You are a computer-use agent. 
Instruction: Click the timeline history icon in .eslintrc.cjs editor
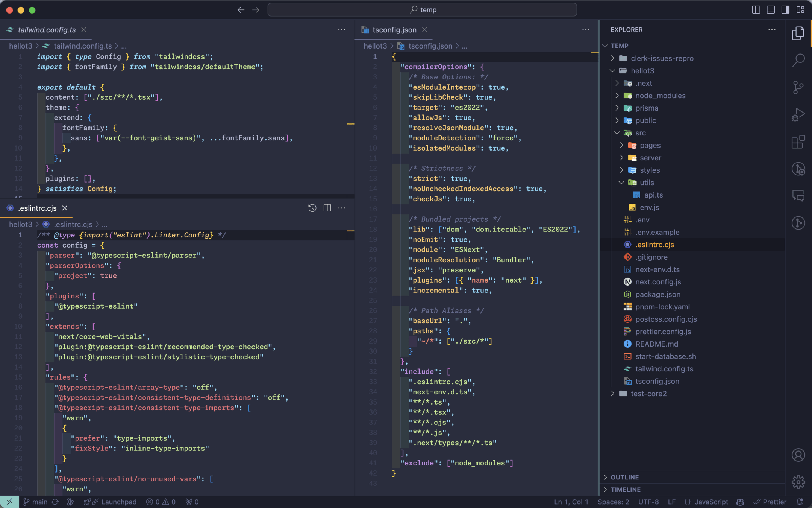312,208
